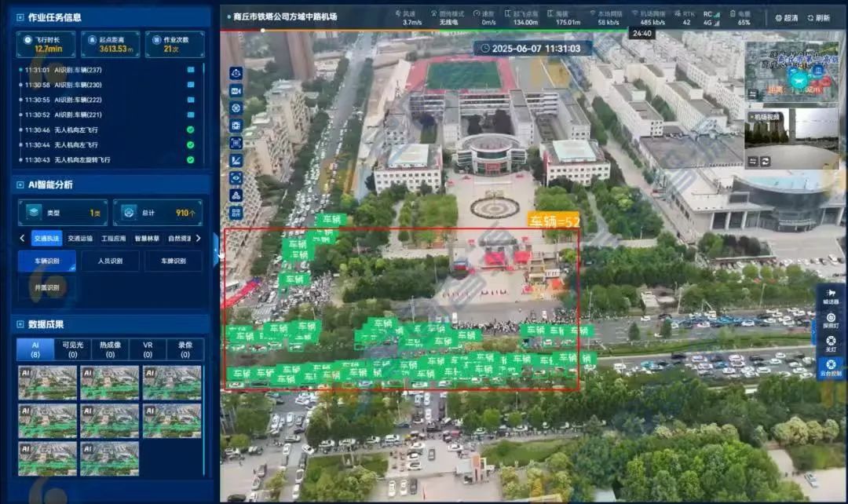
Task: Open the first AI result thumbnail
Action: (47, 382)
